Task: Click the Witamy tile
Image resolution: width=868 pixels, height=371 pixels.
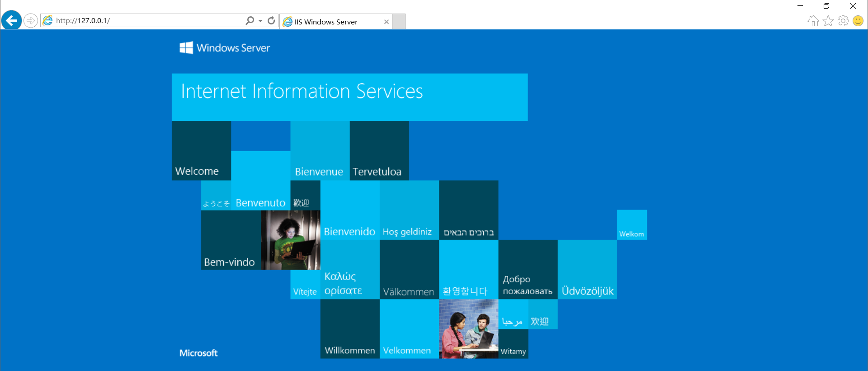Action: [513, 344]
